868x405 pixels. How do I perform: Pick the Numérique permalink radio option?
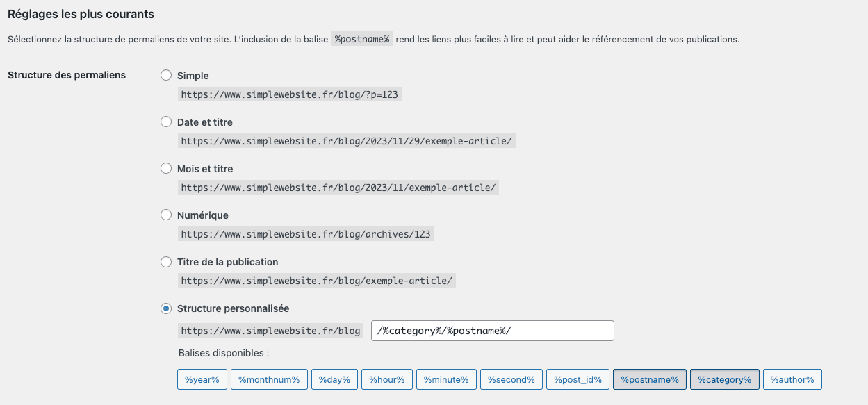[x=166, y=215]
